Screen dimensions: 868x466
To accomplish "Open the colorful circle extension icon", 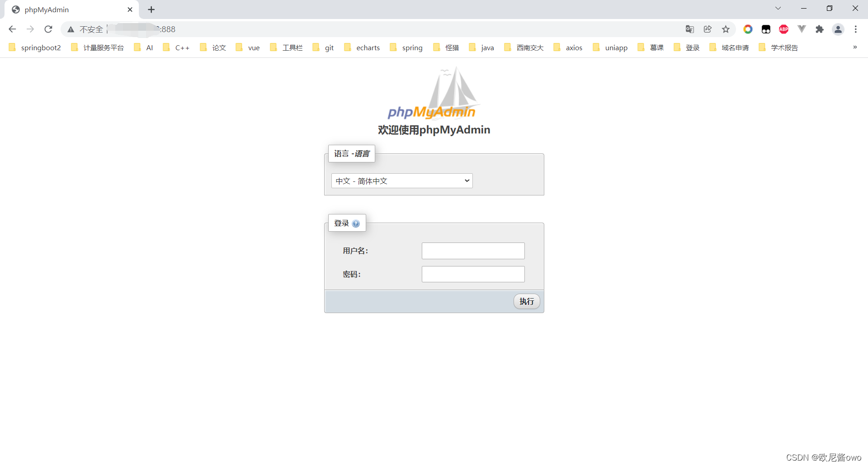I will (x=748, y=29).
